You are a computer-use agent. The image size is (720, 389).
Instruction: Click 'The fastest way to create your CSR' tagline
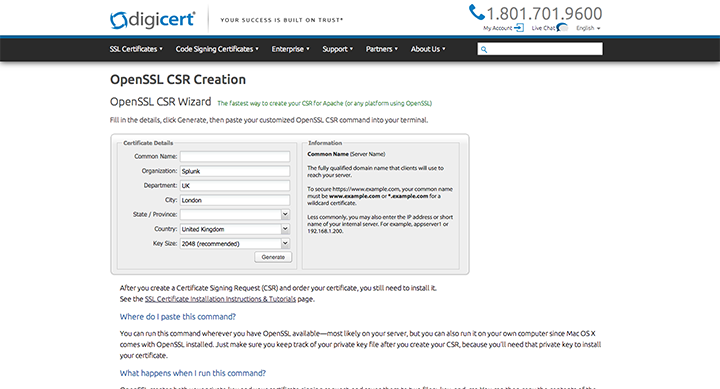click(325, 103)
